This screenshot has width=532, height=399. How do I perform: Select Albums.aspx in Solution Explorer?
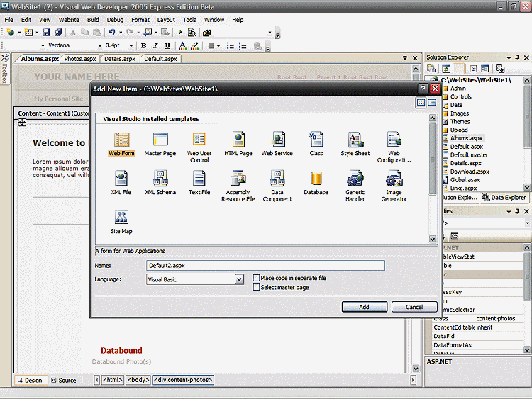(x=466, y=138)
